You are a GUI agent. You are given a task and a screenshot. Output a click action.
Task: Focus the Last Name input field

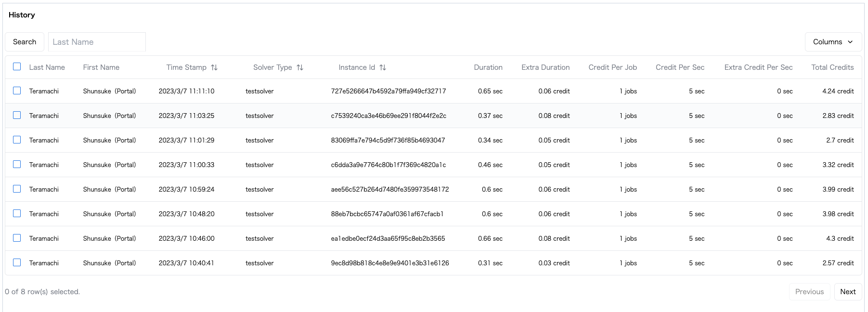[x=97, y=42]
